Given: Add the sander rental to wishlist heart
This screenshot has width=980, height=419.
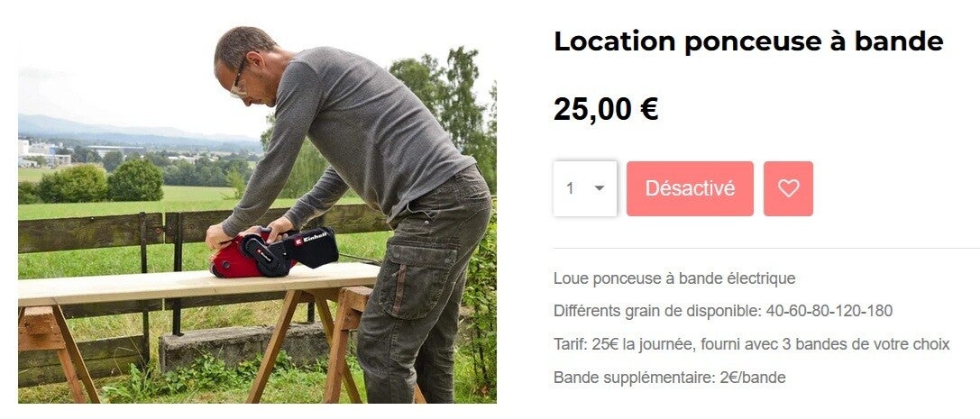Looking at the screenshot, I should pos(788,188).
